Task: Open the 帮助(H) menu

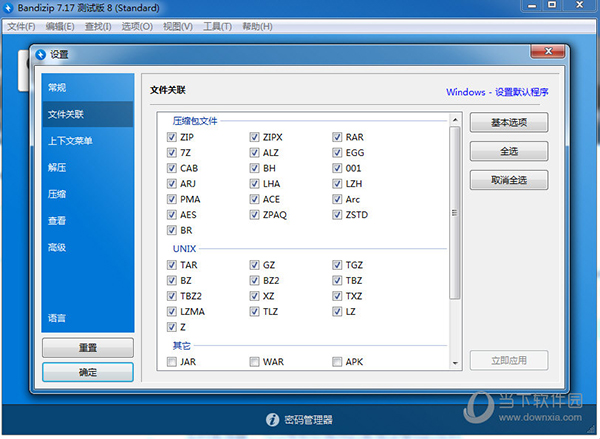Action: click(257, 26)
